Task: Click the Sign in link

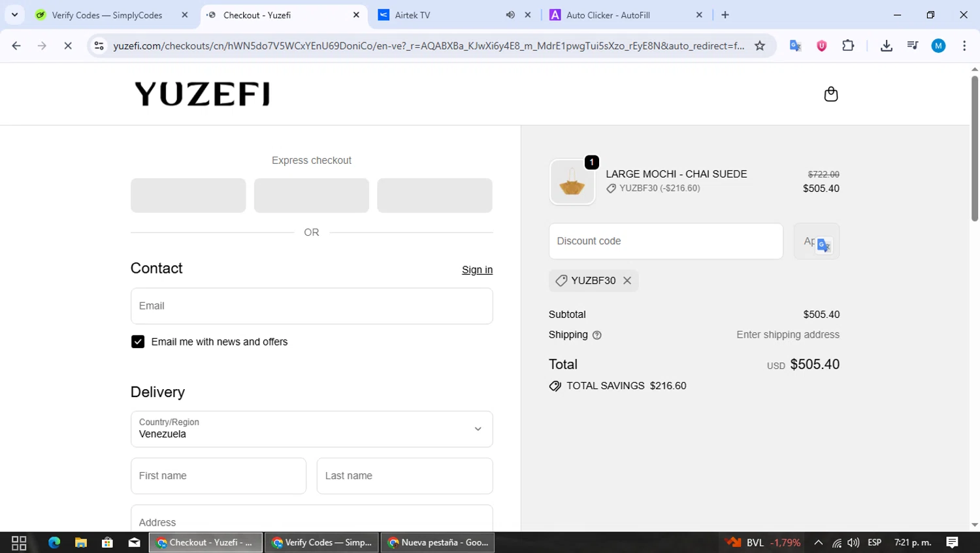Action: click(477, 270)
